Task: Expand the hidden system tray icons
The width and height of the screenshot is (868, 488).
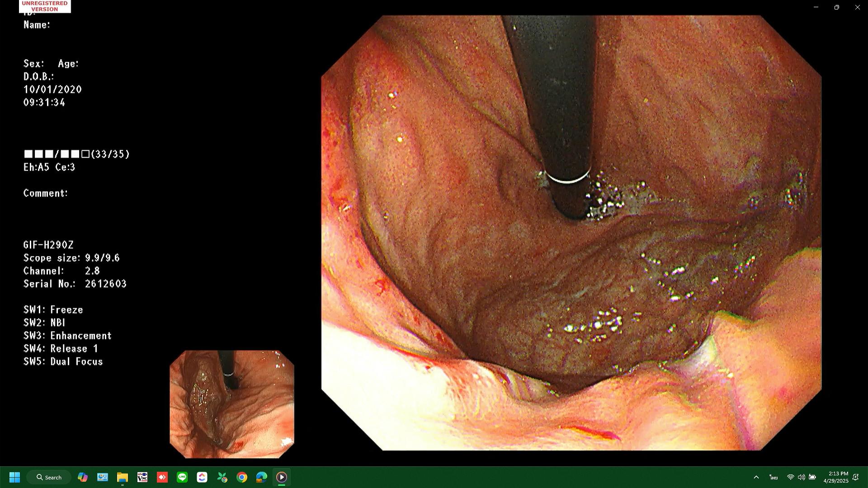Action: pos(756,477)
